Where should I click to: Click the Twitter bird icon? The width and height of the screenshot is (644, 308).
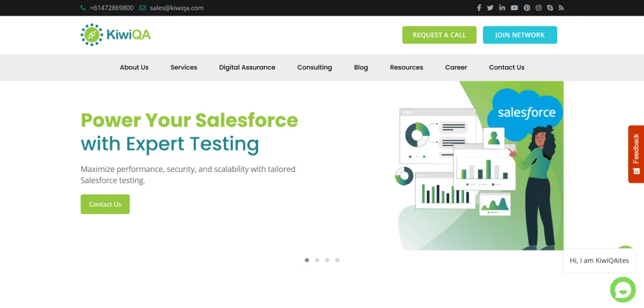click(490, 8)
